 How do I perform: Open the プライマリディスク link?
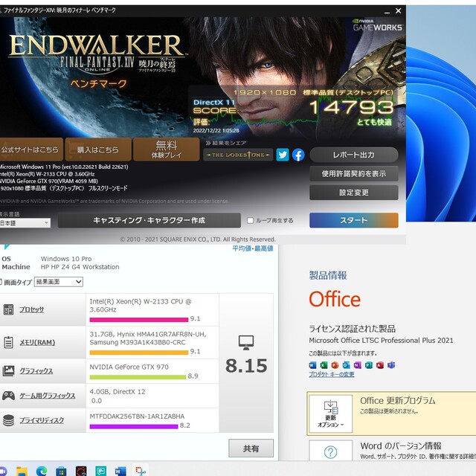(x=42, y=420)
